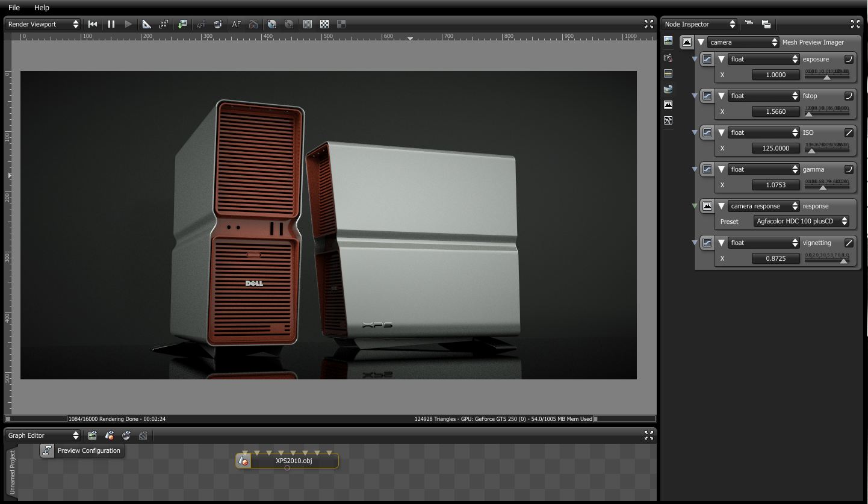
Task: Open the fstop float type dropdown
Action: (x=763, y=96)
